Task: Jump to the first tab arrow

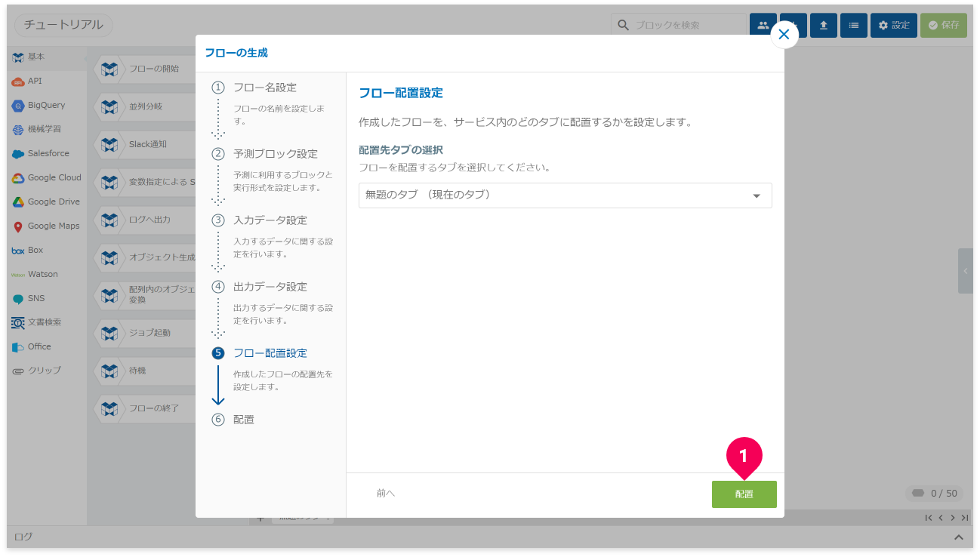Action: (x=929, y=518)
